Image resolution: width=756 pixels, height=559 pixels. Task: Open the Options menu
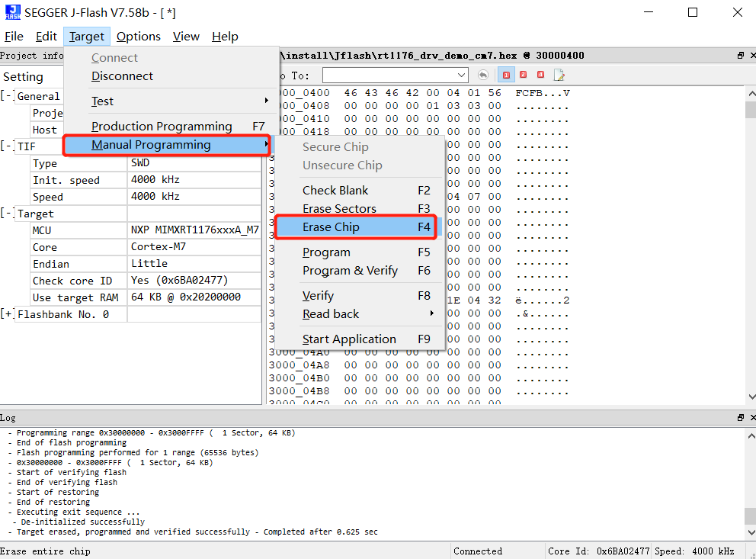point(138,37)
